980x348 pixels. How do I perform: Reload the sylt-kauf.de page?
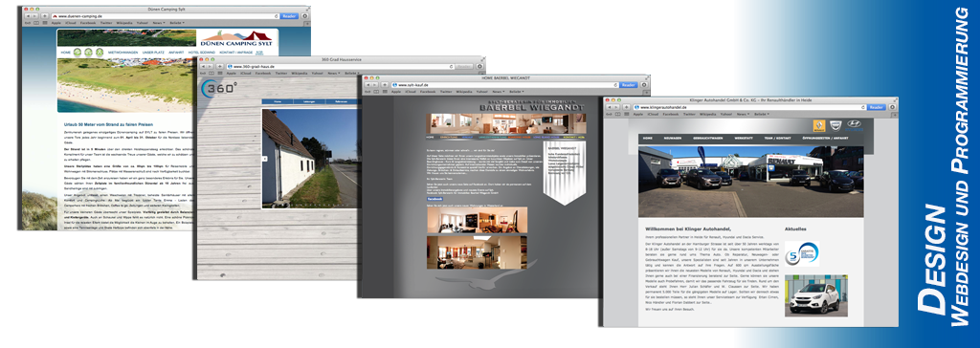[x=615, y=85]
